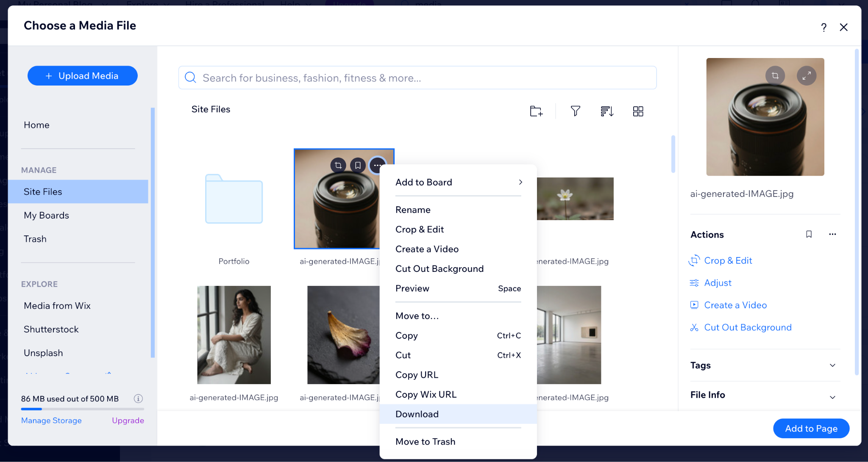Open the Manage Storage link

point(51,421)
